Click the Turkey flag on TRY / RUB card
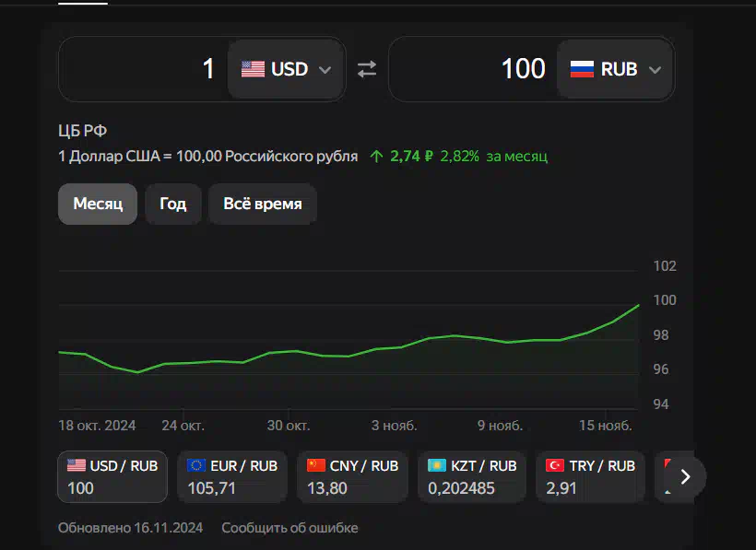Screen dimensions: 756x550 pos(555,465)
